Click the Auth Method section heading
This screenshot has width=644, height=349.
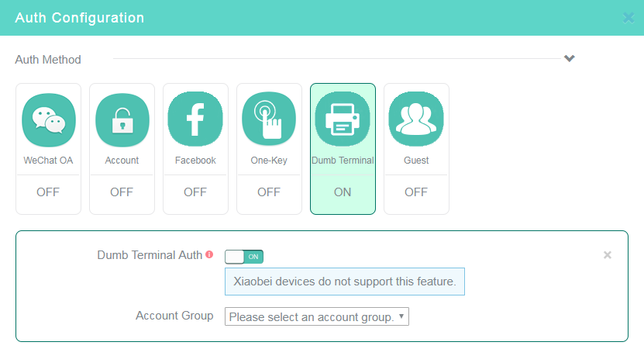click(48, 60)
